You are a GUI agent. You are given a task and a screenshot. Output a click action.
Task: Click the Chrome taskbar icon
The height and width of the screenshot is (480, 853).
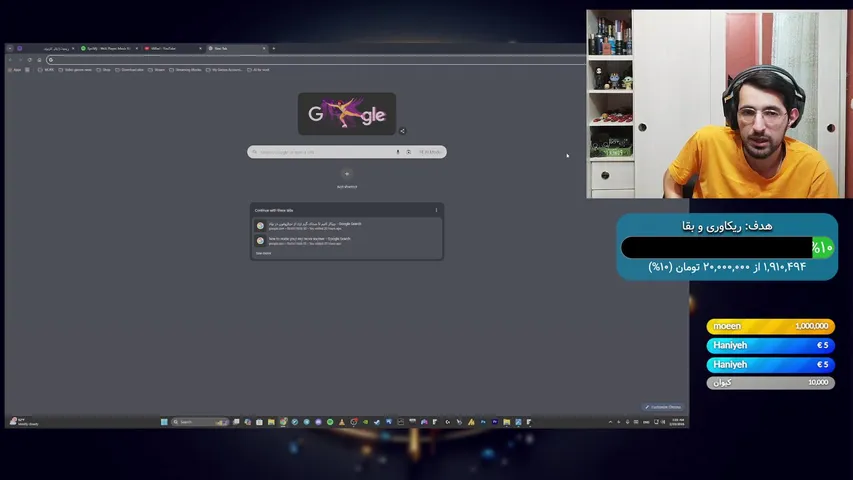[x=283, y=422]
